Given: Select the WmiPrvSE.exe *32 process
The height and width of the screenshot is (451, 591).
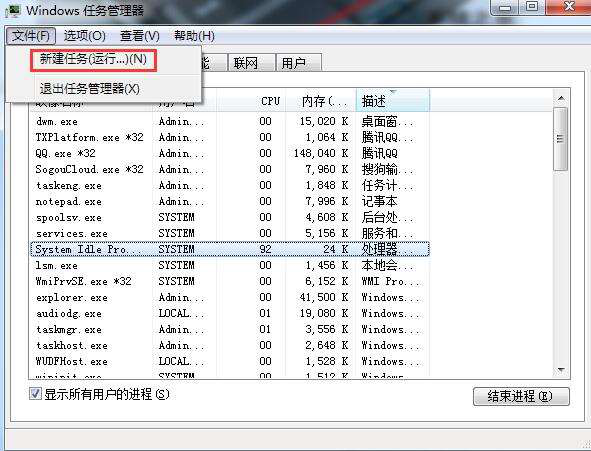Looking at the screenshot, I should pos(230,281).
